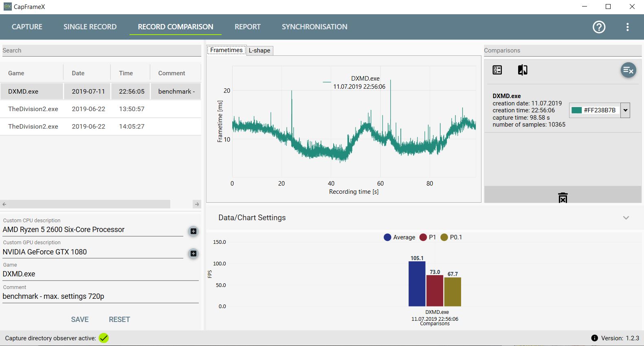Open the color dropdown arrow for DXMD.exe
Viewport: 644px width, 346px height.
tap(625, 110)
